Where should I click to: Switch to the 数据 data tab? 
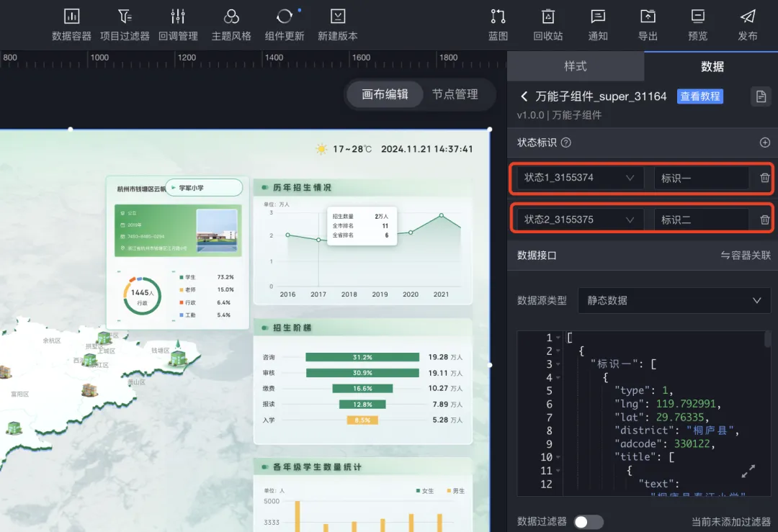click(x=712, y=66)
